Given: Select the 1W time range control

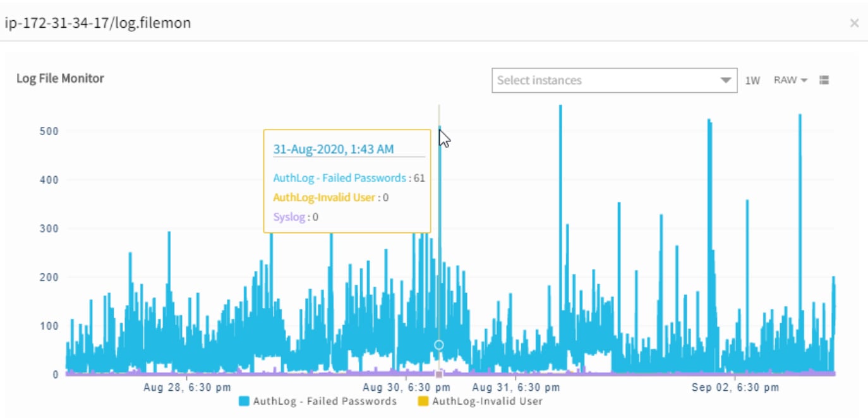Looking at the screenshot, I should pos(752,80).
